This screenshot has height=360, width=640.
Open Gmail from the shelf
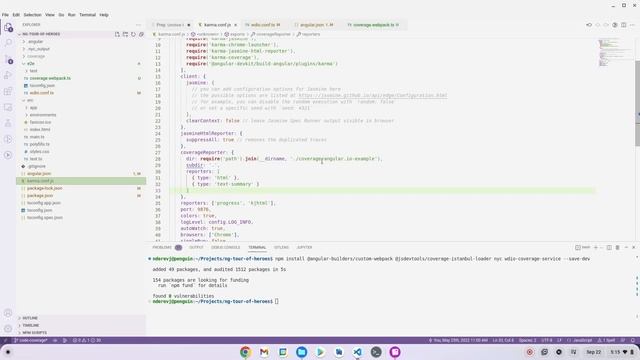point(264,352)
